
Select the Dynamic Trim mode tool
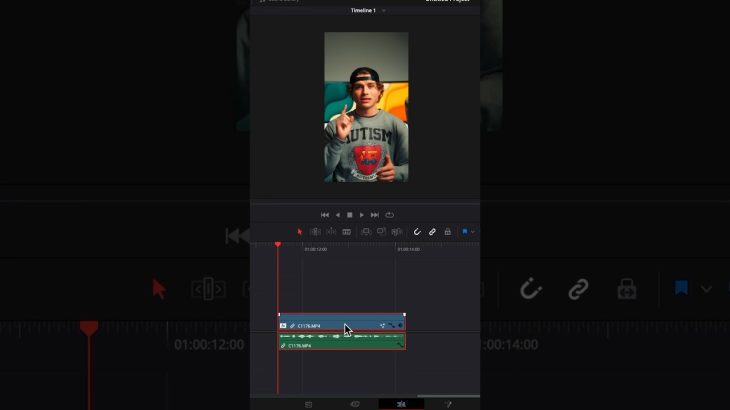click(x=331, y=232)
